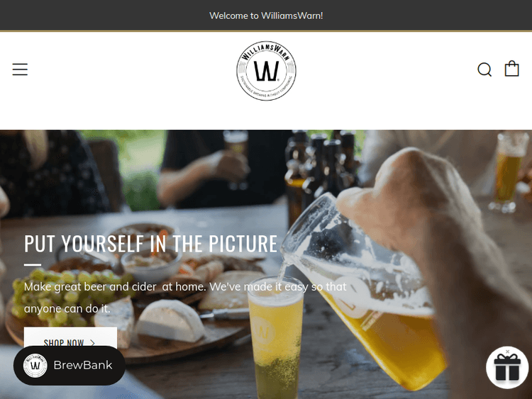Click the Make great beer and cider paragraph
The image size is (532, 399).
(x=185, y=298)
